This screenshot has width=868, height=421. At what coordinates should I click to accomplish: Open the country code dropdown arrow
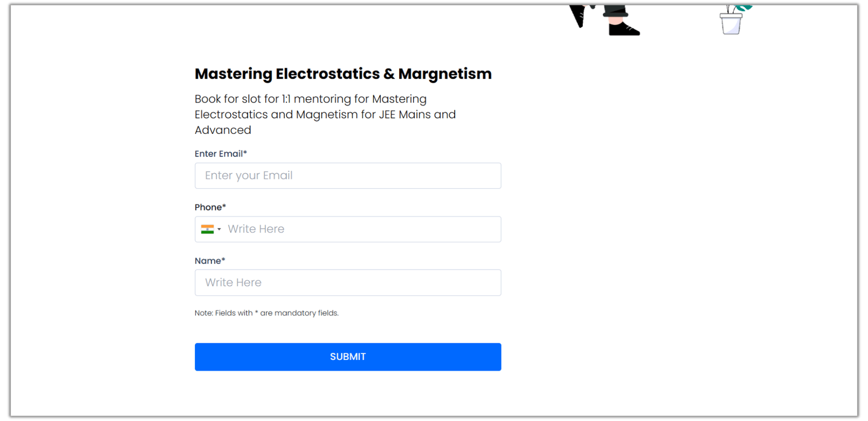click(219, 230)
